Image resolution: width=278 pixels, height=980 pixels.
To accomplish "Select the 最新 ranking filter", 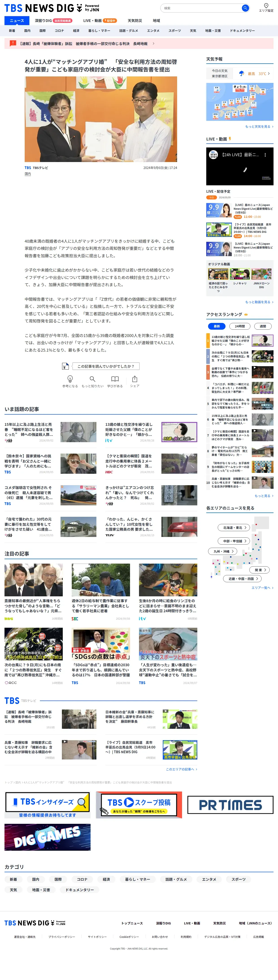I will coord(217,326).
